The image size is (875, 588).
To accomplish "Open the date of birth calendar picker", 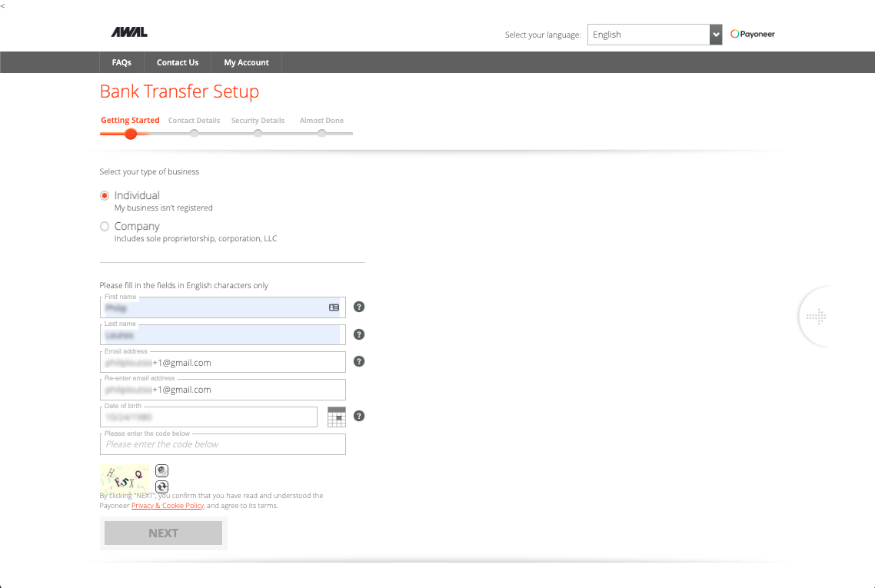I will pos(336,417).
